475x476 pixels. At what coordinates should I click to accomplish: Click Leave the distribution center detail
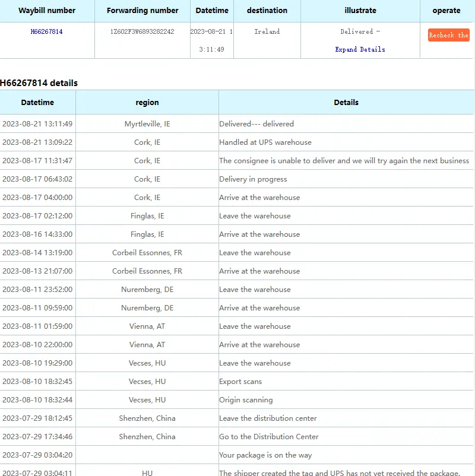point(268,418)
